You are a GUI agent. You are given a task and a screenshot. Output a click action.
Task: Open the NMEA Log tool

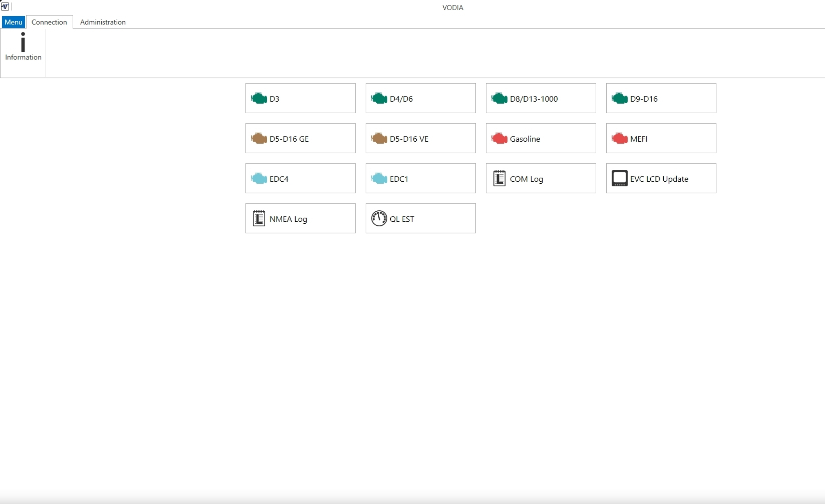coord(300,218)
